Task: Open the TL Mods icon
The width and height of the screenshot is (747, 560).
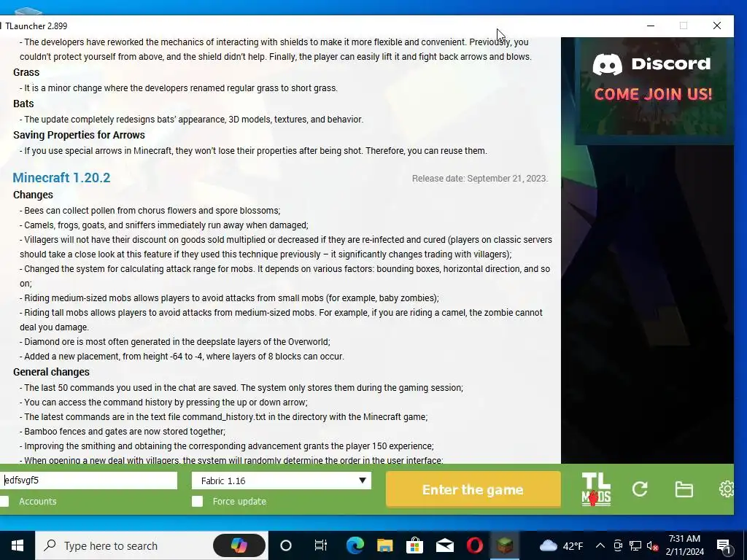Action: (596, 489)
